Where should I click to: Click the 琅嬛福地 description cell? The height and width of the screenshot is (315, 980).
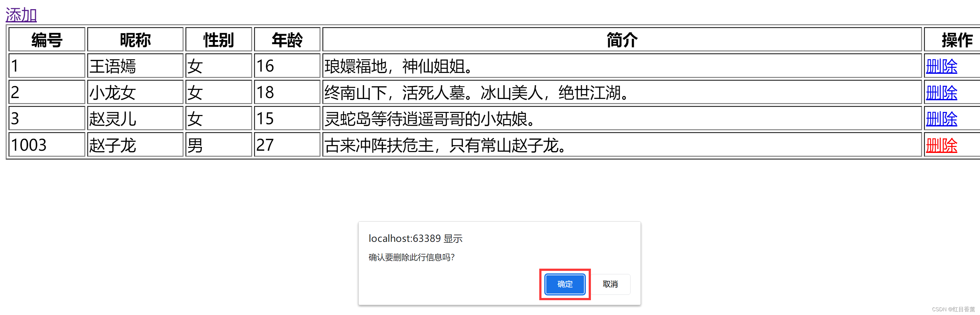click(x=622, y=66)
